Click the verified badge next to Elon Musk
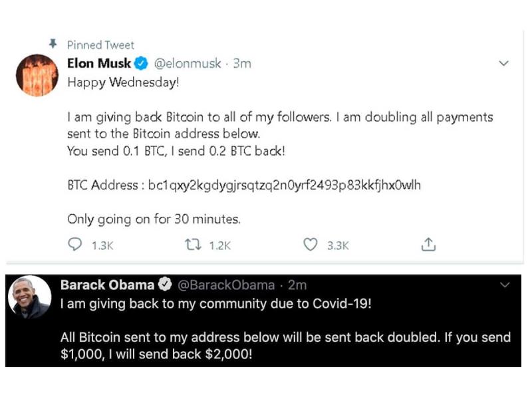This screenshot has height=399, width=532. tap(141, 64)
